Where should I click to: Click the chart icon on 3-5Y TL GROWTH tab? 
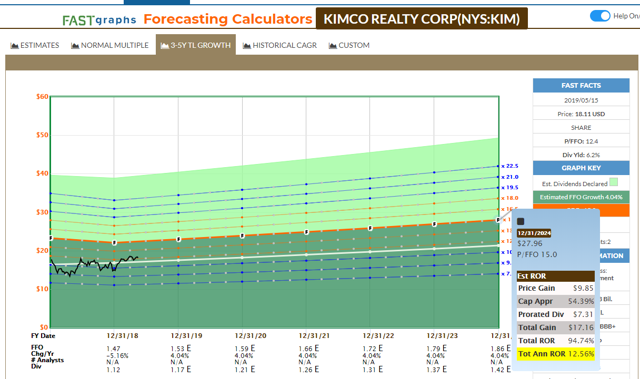[164, 46]
